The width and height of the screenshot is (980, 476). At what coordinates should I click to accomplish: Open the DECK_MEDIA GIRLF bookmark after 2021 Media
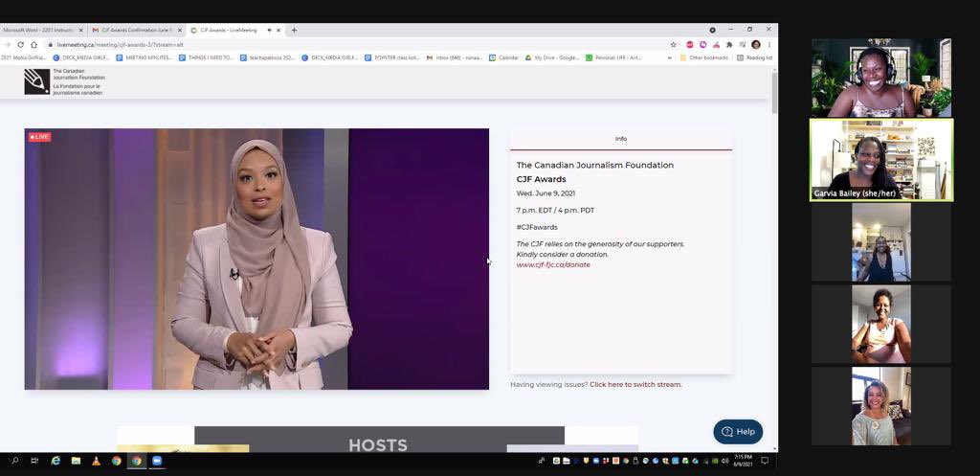point(81,57)
